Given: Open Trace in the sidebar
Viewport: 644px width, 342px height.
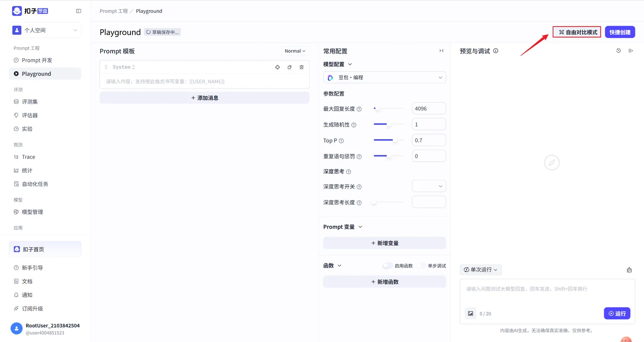Looking at the screenshot, I should tap(45, 157).
